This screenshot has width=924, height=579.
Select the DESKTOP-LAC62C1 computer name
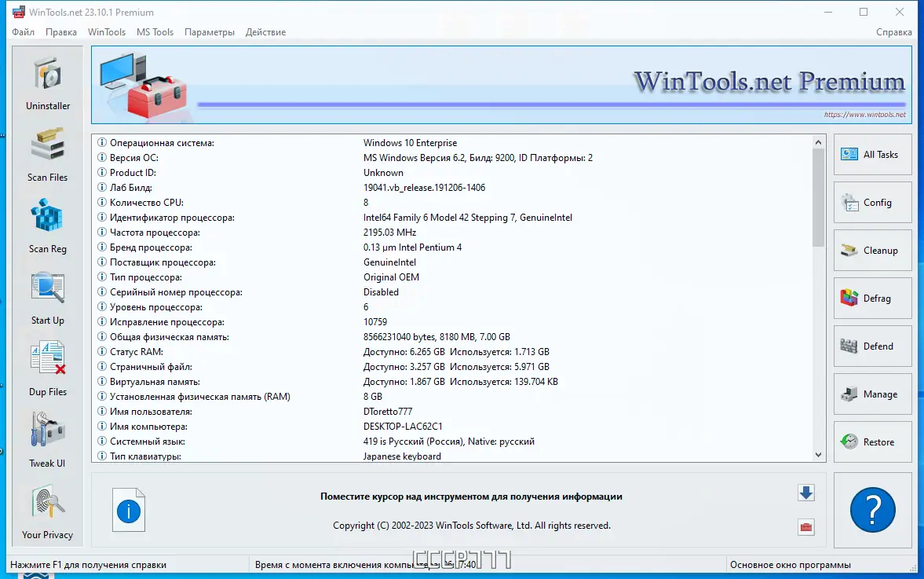click(x=403, y=427)
